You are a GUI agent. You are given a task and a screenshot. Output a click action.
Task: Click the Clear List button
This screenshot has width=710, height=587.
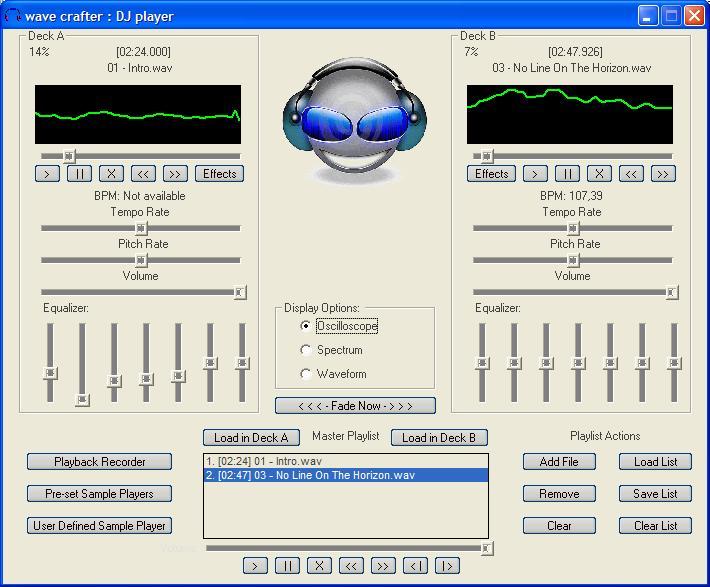655,526
